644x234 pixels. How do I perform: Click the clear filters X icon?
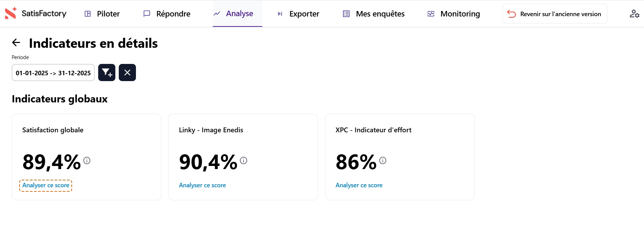[x=127, y=73]
